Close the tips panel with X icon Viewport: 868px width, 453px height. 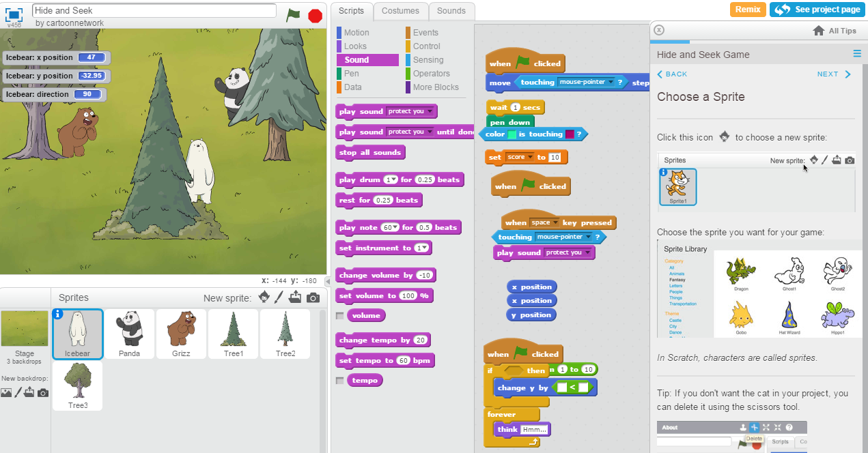[658, 30]
